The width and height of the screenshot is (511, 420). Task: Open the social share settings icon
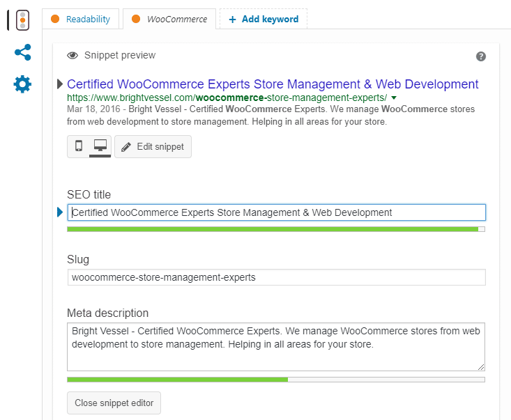(x=23, y=52)
